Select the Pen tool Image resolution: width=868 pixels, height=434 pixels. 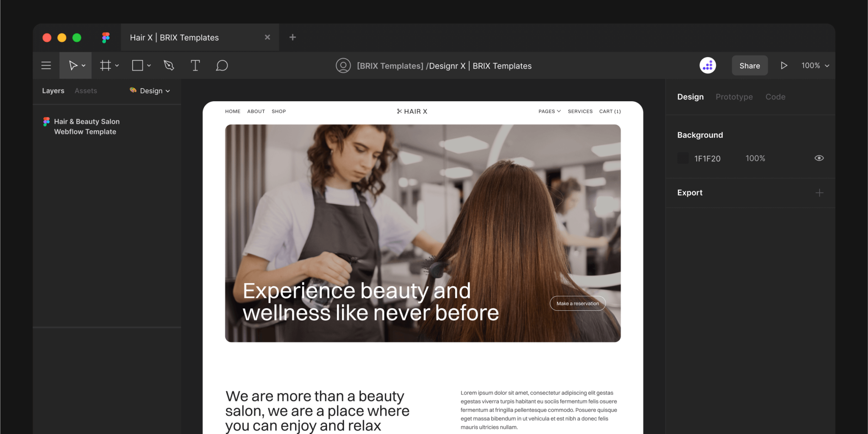(x=168, y=65)
